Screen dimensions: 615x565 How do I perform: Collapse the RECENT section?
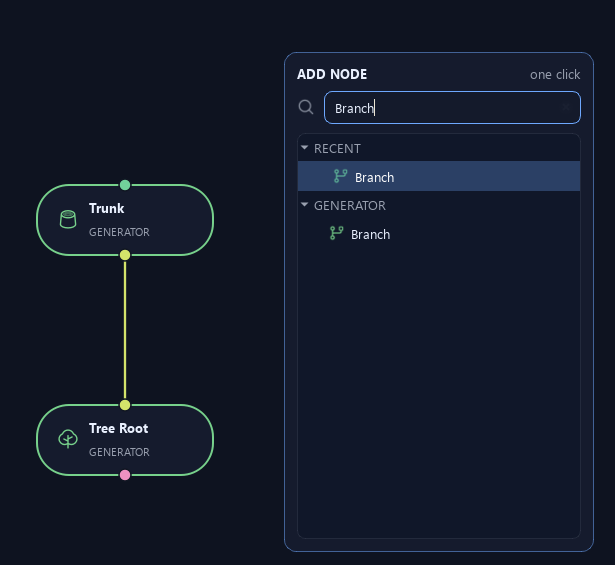(304, 148)
